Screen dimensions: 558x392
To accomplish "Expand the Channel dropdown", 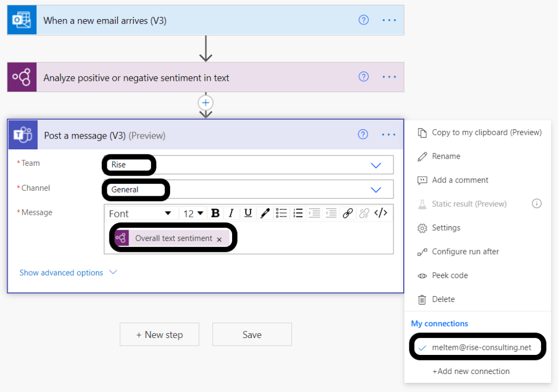I will click(376, 190).
